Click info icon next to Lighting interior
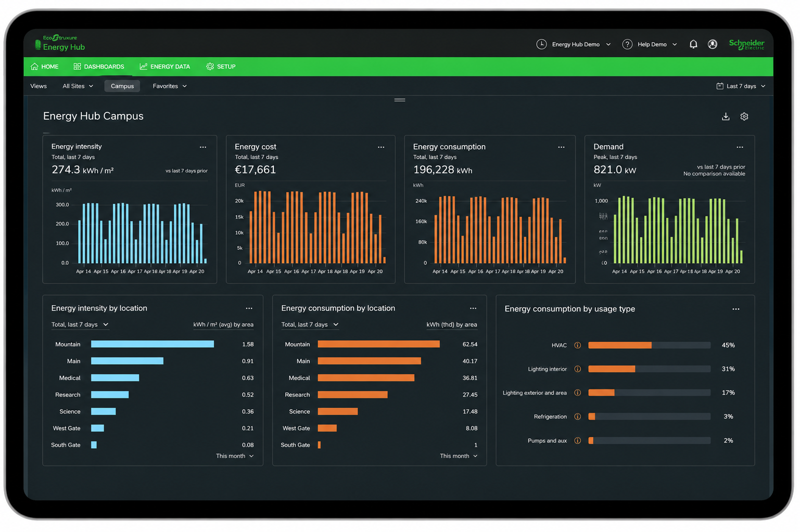800x532 pixels. pyautogui.click(x=577, y=369)
